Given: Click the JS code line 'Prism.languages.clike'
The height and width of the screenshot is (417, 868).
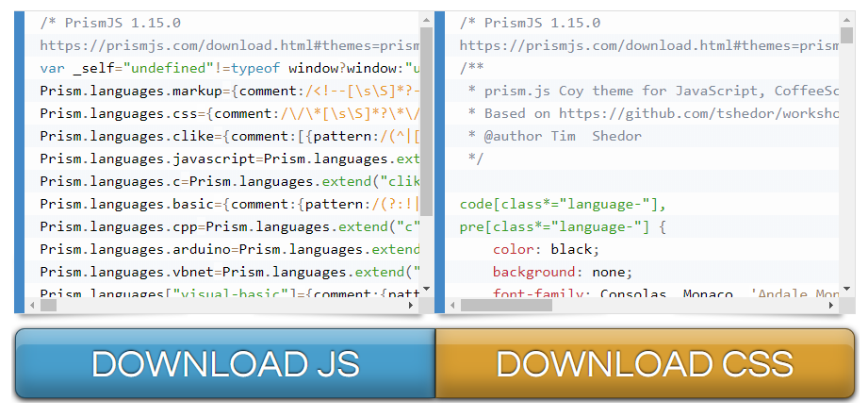Looking at the screenshot, I should click(230, 136).
